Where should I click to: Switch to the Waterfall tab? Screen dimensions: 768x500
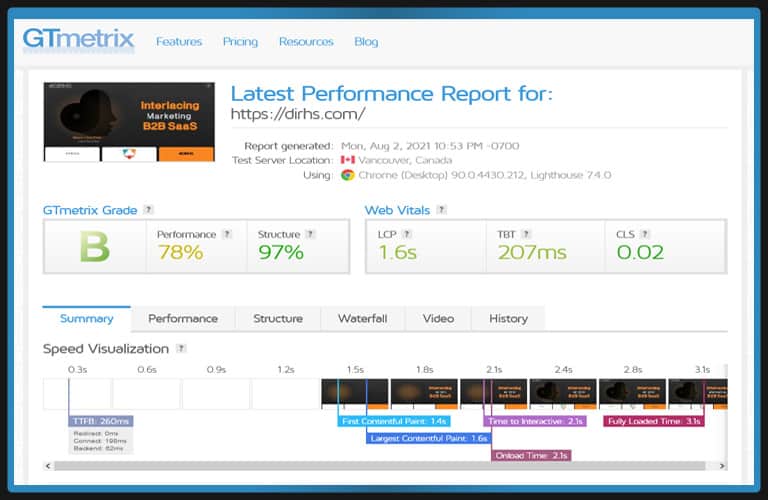(362, 319)
